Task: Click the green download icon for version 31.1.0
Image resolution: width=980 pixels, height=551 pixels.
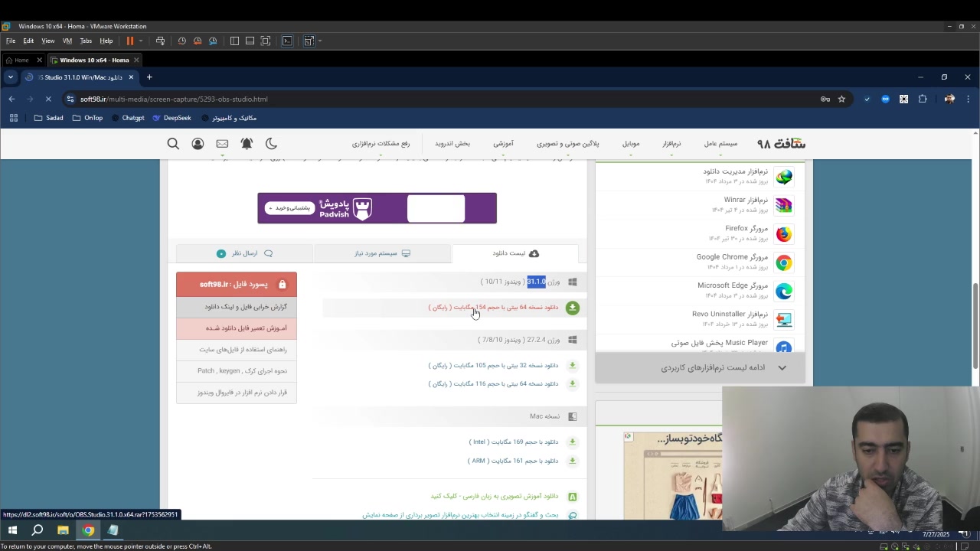Action: pos(572,308)
